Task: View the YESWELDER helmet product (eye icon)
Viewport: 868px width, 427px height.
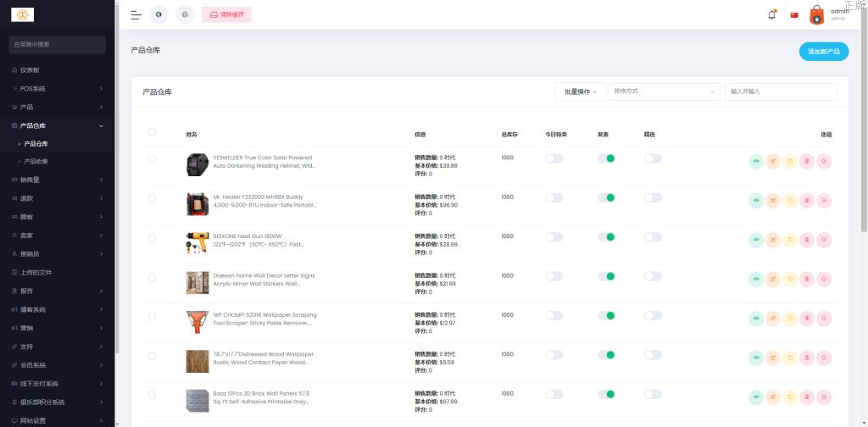Action: pyautogui.click(x=756, y=161)
